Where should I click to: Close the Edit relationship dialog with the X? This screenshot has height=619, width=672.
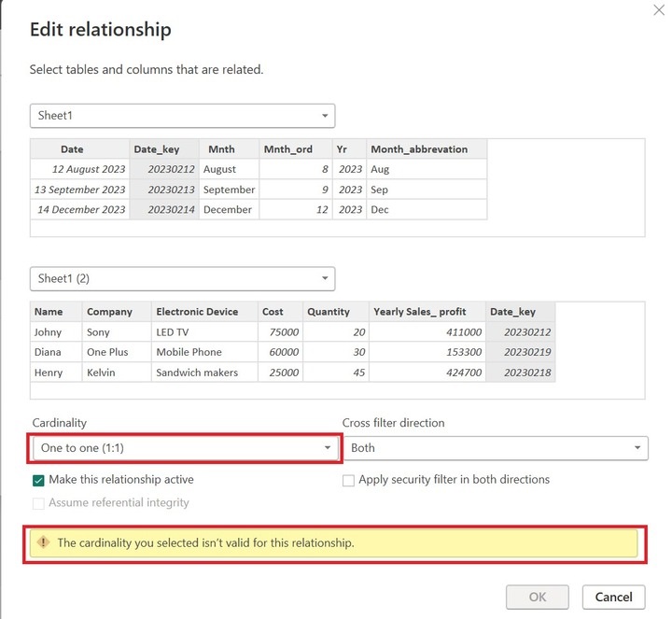click(659, 10)
